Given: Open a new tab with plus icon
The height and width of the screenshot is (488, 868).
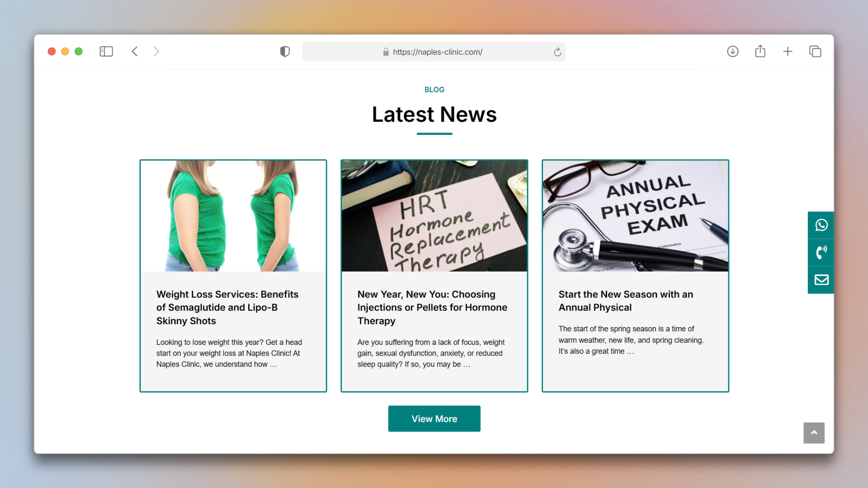Looking at the screenshot, I should coord(788,52).
